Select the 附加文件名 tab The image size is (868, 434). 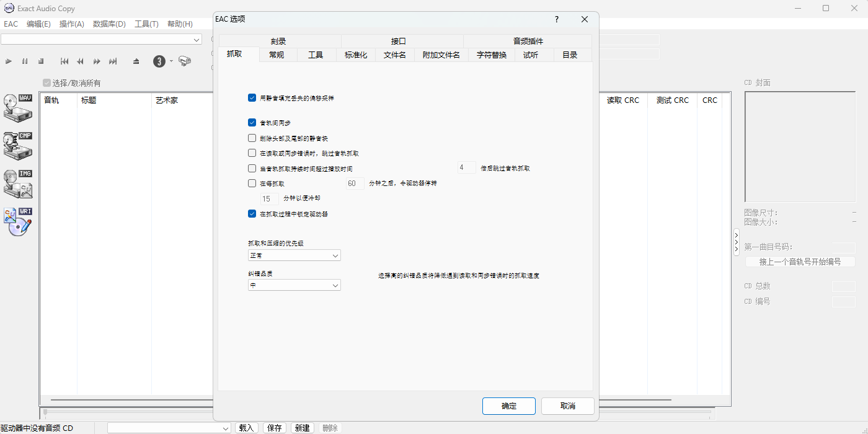441,55
